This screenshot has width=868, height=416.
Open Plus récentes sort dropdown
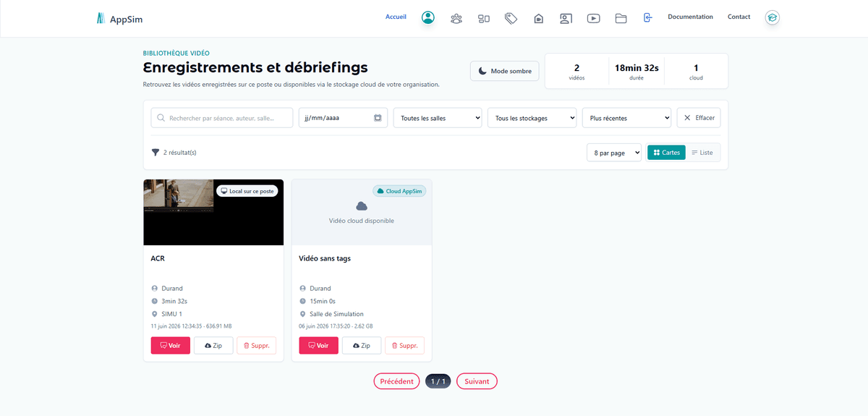coord(627,118)
